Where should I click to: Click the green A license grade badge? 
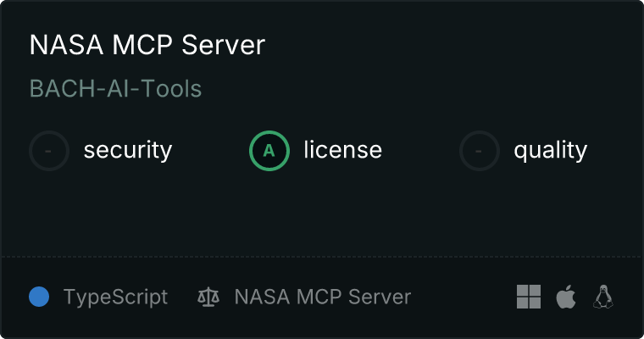coord(269,151)
